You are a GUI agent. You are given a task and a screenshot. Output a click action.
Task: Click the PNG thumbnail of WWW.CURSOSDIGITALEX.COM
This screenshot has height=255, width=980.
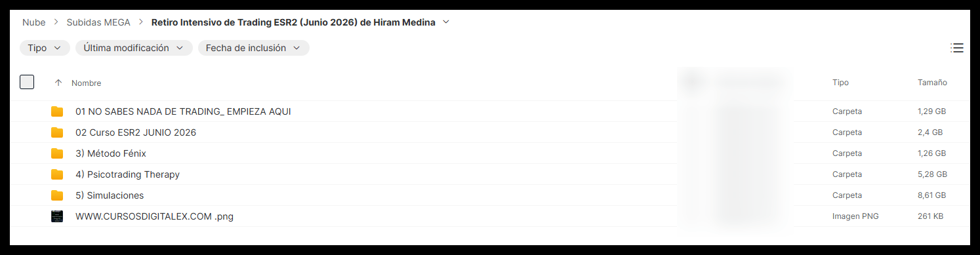(x=57, y=216)
